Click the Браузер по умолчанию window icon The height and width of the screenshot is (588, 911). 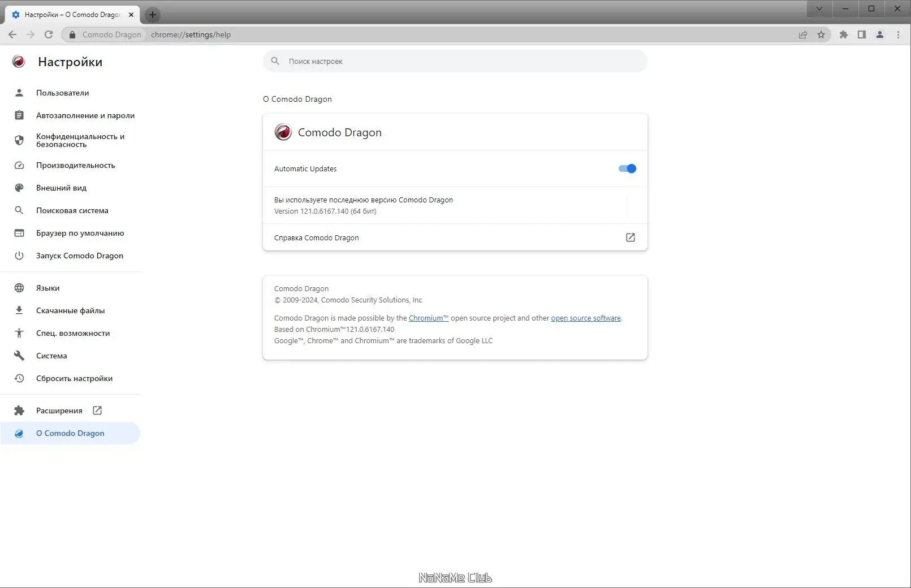click(x=19, y=233)
